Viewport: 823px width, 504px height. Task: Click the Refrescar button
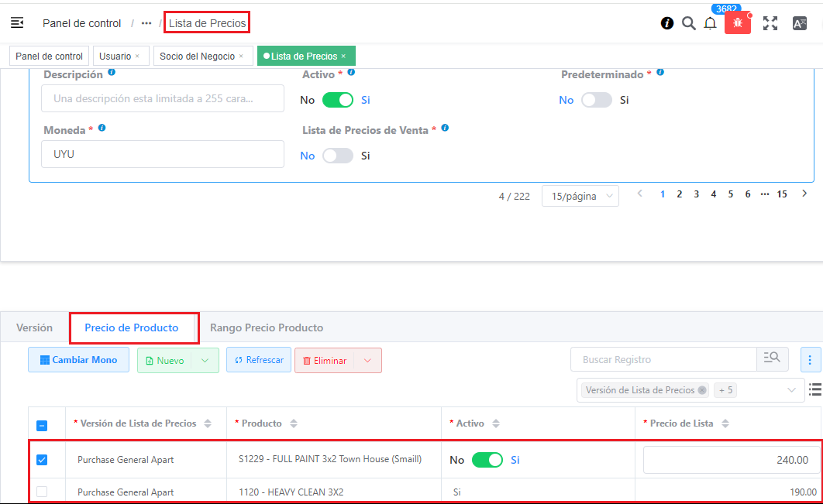click(x=259, y=360)
